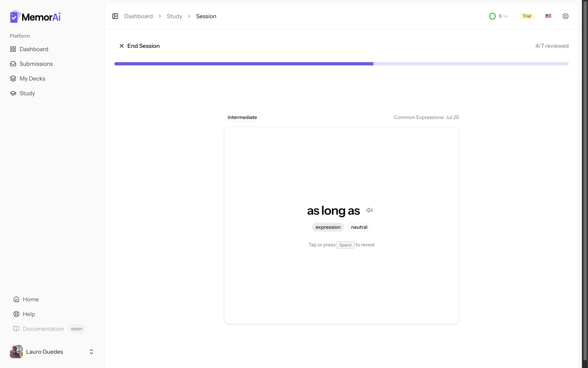This screenshot has height=368, width=588.
Task: Click the Lauro Guedes avatar photo
Action: coord(16,351)
